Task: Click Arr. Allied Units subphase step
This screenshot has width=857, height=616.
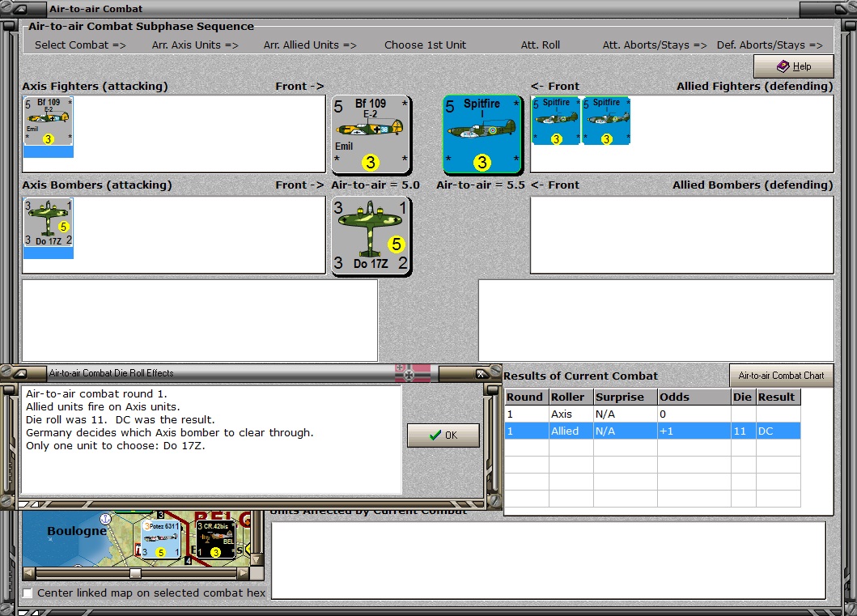Action: click(x=310, y=45)
